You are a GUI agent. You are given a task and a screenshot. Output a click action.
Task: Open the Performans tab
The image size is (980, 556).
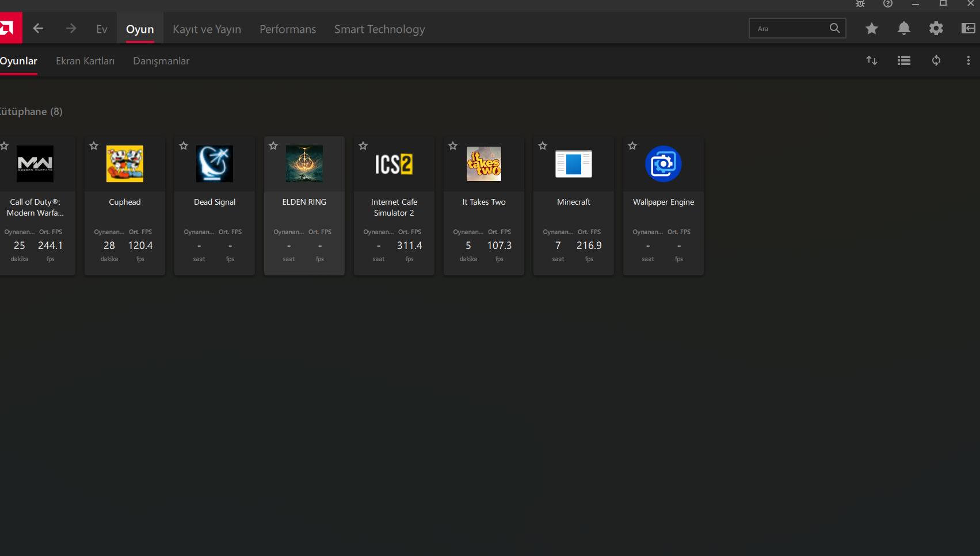[288, 29]
